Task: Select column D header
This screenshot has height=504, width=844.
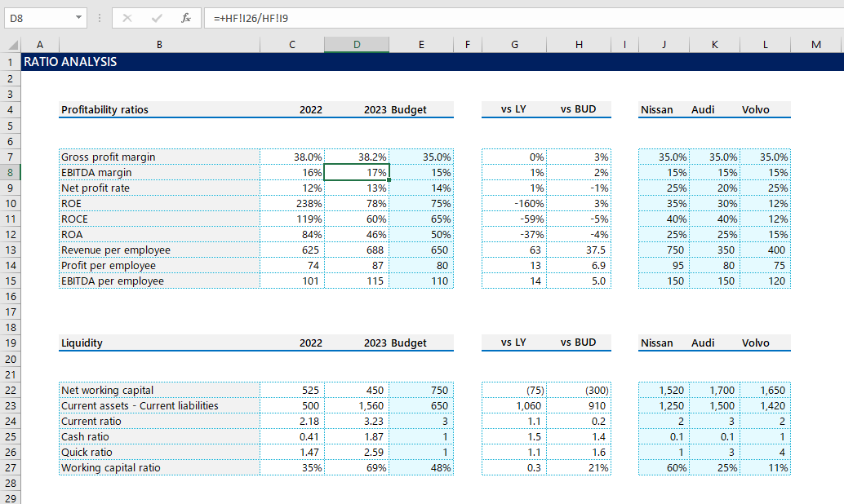Action: (x=357, y=45)
